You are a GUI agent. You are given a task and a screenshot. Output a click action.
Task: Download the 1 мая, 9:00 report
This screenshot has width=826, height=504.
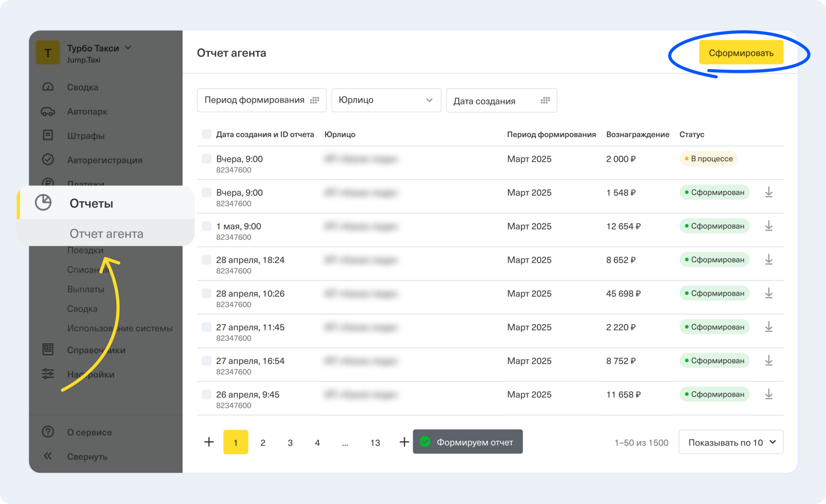768,226
